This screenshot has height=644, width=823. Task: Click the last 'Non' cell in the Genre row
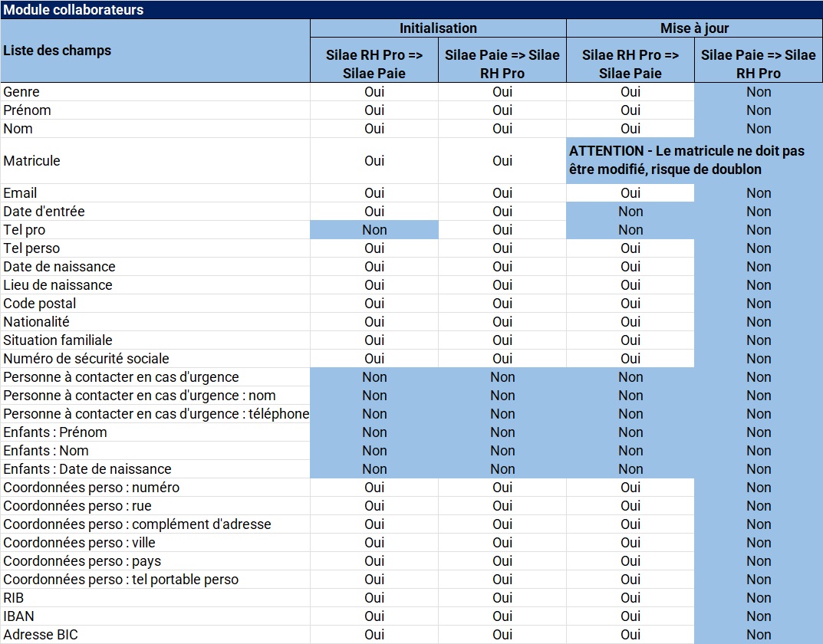coord(759,92)
